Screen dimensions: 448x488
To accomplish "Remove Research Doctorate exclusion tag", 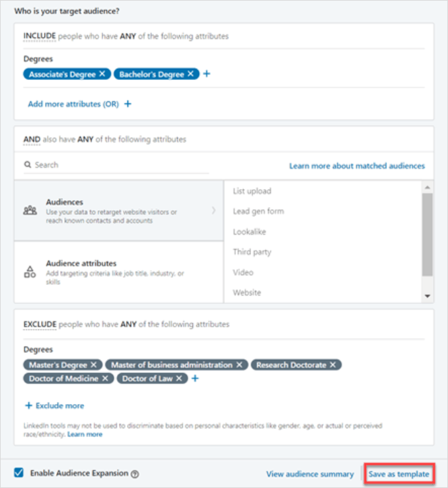I will point(333,365).
